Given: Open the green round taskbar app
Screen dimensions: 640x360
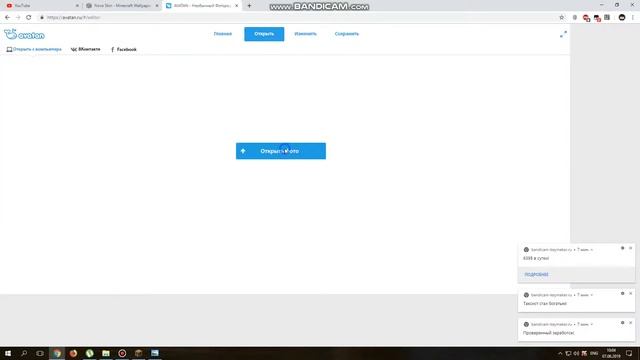Looking at the screenshot, I should click(x=90, y=353).
